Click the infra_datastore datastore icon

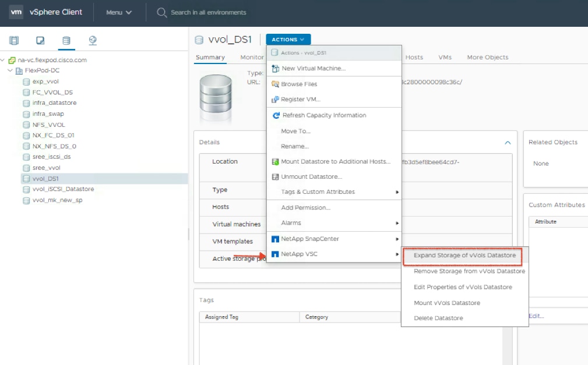point(26,103)
